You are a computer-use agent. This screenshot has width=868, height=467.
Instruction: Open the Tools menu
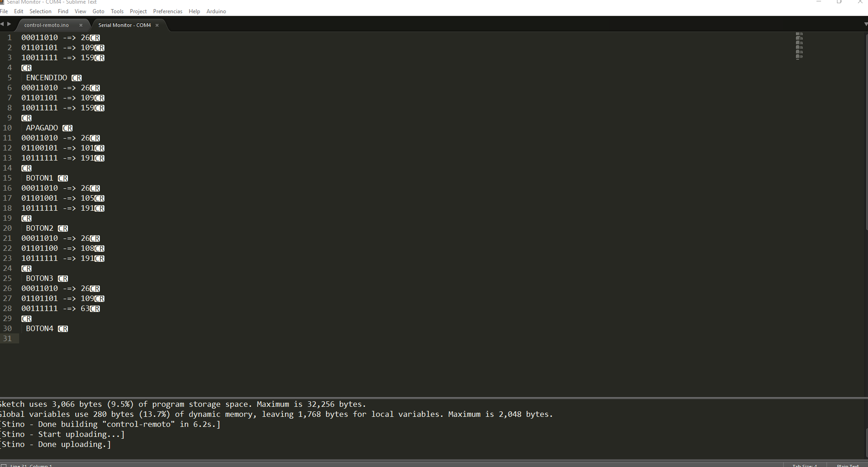click(x=117, y=11)
